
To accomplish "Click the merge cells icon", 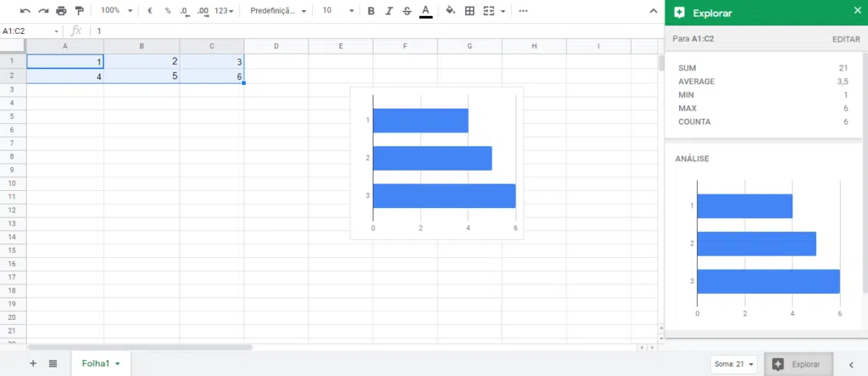I will coord(488,10).
